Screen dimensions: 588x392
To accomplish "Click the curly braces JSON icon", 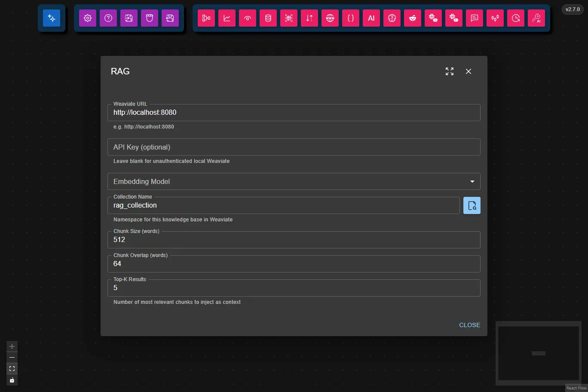I will (351, 18).
